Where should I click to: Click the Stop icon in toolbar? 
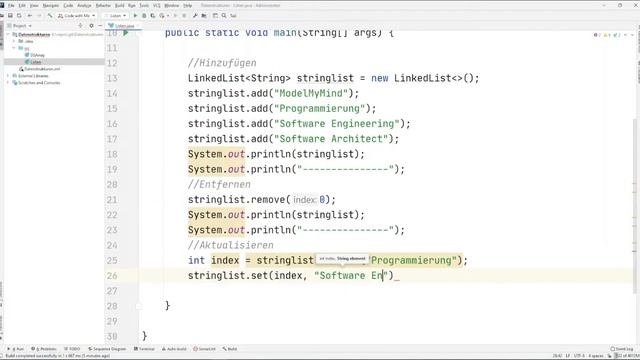point(184,16)
